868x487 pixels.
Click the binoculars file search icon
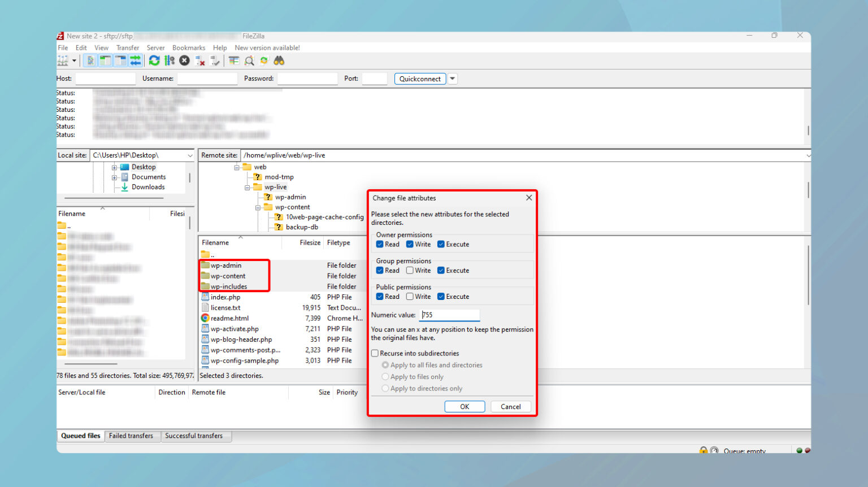[x=279, y=61]
